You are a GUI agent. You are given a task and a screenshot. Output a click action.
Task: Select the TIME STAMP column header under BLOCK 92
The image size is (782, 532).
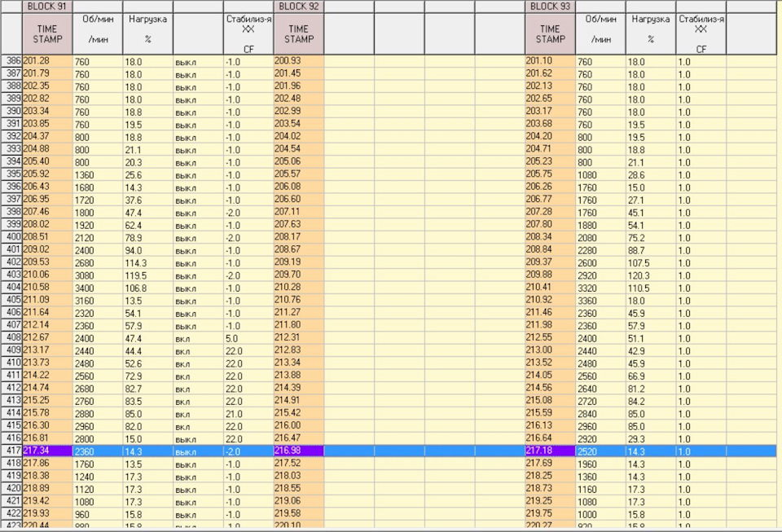coord(299,34)
